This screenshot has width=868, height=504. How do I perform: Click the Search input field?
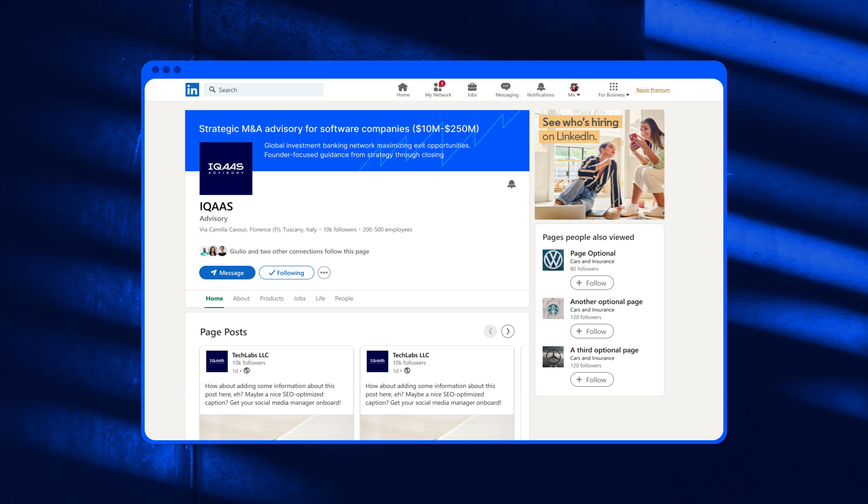coord(264,89)
